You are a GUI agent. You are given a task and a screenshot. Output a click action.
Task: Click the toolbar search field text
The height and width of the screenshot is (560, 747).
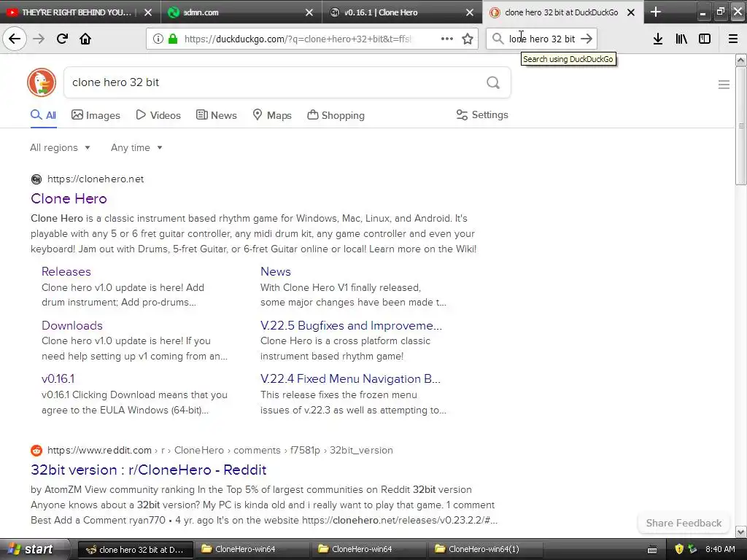tap(542, 39)
